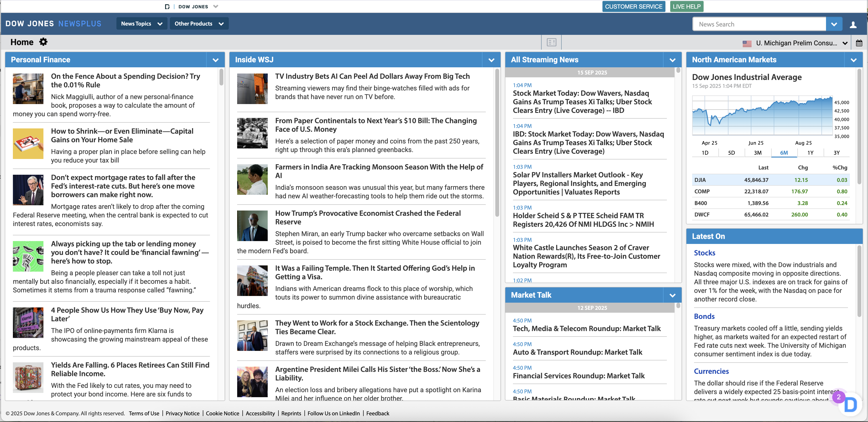This screenshot has width=868, height=422.
Task: Open Home settings gear icon
Action: [x=43, y=42]
